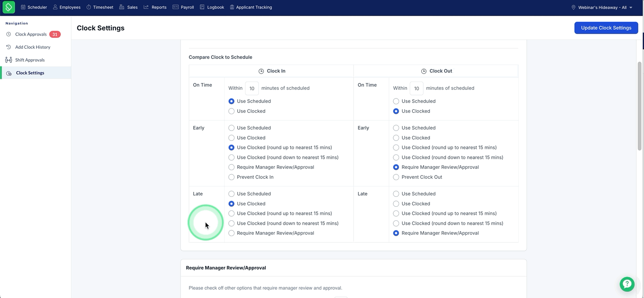Viewport: 644px width, 298px height.
Task: Select Clock In Early round up option
Action: pos(231,148)
